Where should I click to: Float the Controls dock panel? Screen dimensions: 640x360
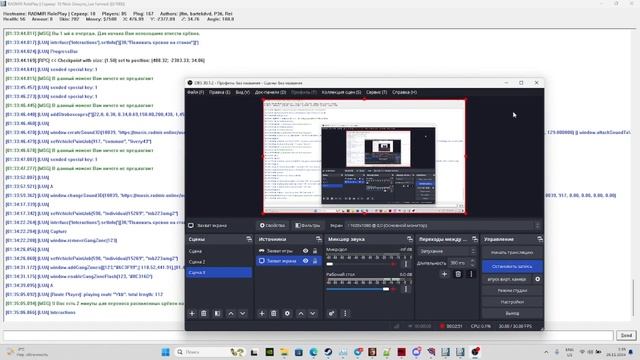(540, 239)
